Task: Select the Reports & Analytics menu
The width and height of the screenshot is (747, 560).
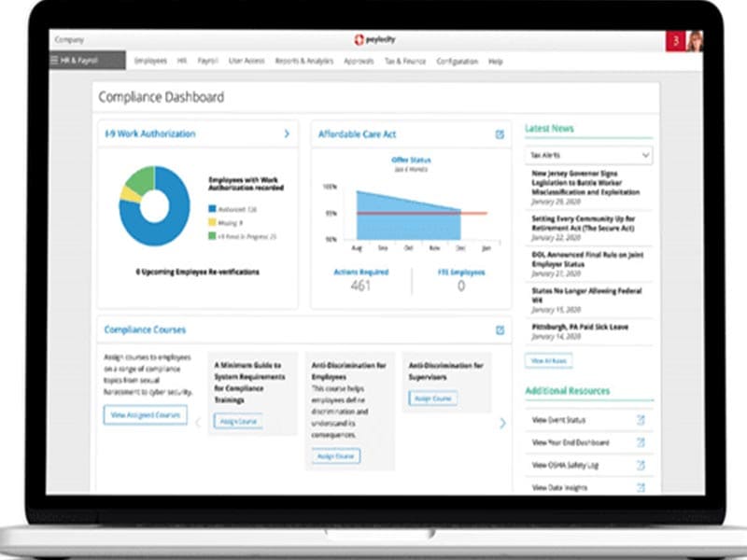Action: tap(302, 60)
